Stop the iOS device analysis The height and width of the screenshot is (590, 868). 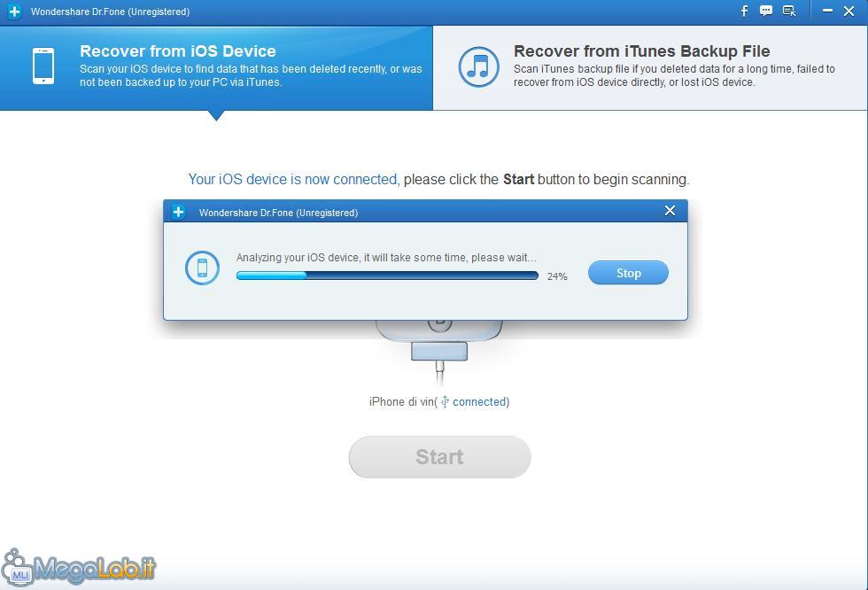point(628,273)
